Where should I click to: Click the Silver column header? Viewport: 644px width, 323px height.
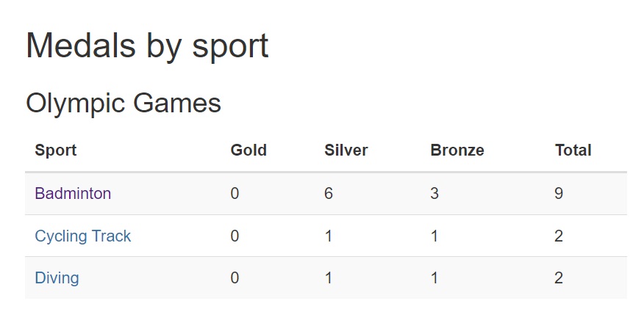tap(346, 150)
